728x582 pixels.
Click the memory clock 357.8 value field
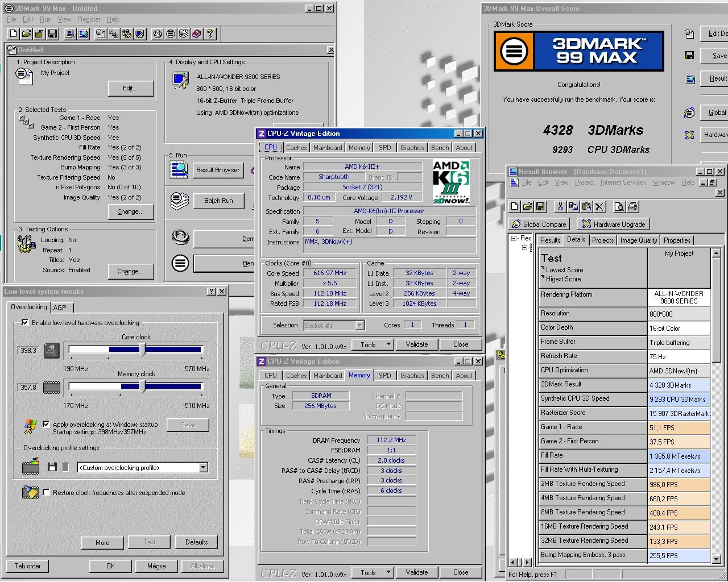click(28, 388)
